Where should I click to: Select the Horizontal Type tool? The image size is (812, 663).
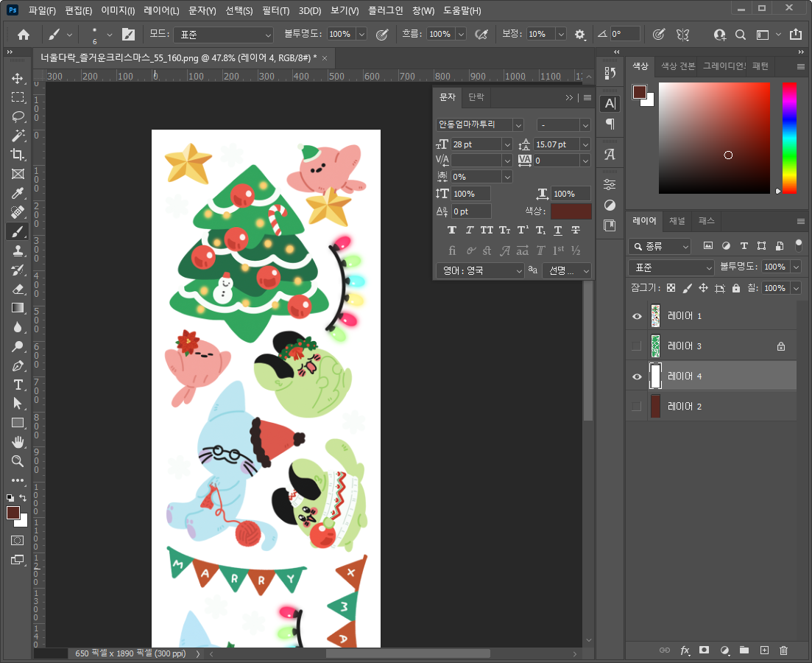(x=18, y=385)
